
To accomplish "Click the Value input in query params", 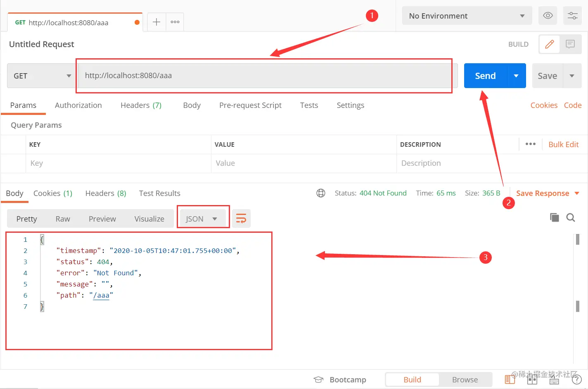I will click(303, 163).
